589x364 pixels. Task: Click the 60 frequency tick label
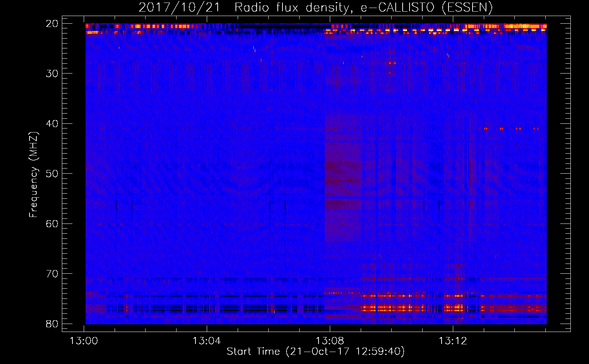point(52,223)
